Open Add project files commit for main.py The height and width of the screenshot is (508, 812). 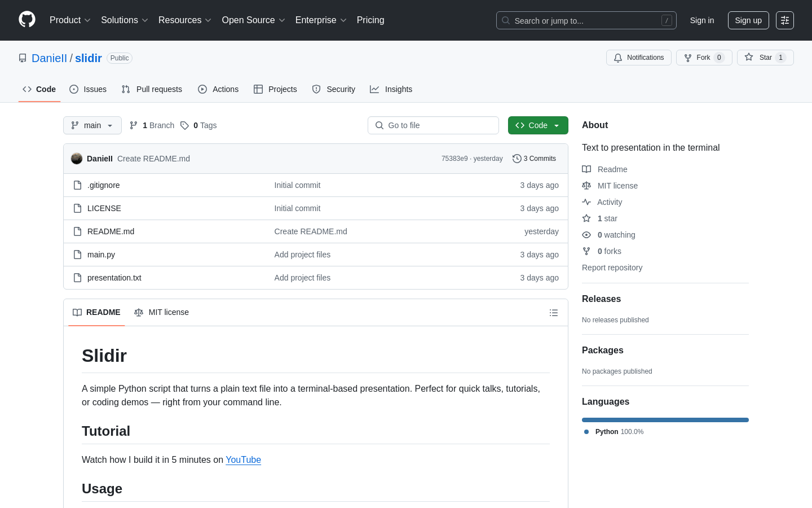tap(302, 255)
